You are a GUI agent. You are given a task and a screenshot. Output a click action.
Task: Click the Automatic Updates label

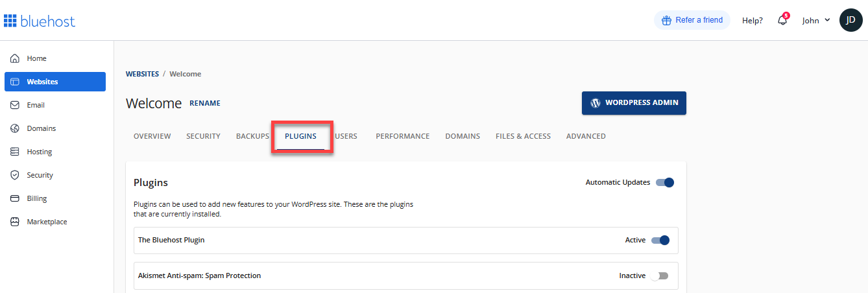pos(618,182)
